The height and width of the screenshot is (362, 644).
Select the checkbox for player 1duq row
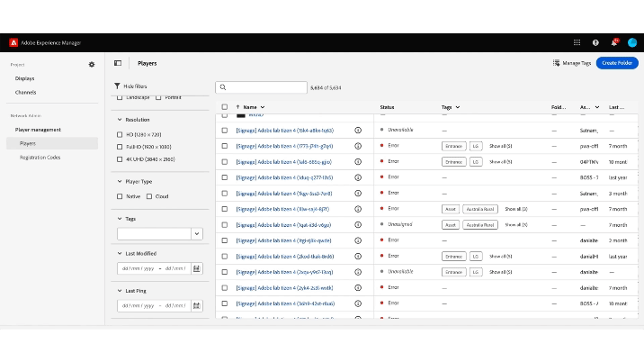(225, 177)
